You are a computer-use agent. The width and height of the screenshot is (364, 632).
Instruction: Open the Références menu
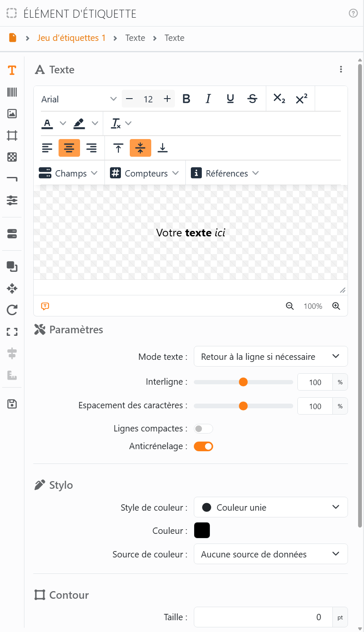[225, 173]
